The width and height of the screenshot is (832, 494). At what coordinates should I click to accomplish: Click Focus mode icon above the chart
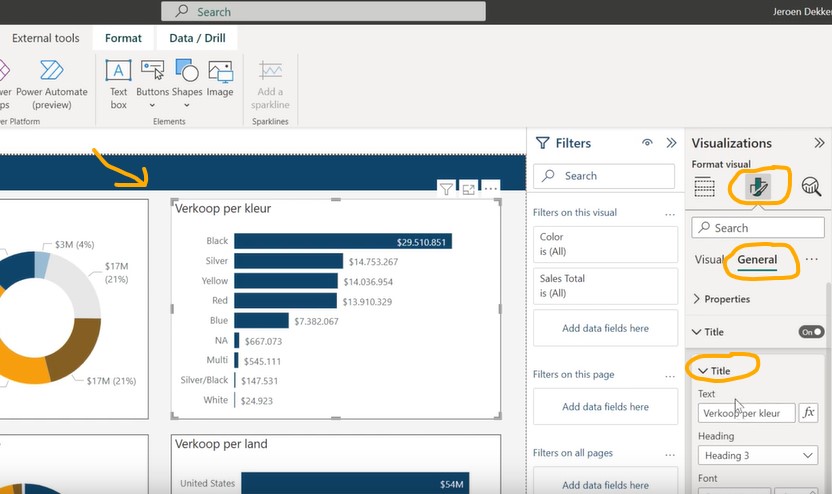pyautogui.click(x=469, y=188)
